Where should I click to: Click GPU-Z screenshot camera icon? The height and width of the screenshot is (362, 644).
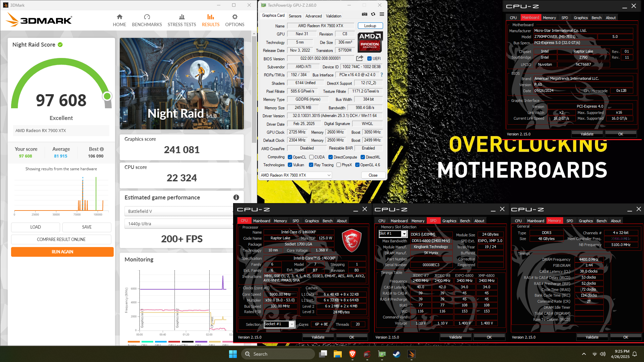point(365,14)
